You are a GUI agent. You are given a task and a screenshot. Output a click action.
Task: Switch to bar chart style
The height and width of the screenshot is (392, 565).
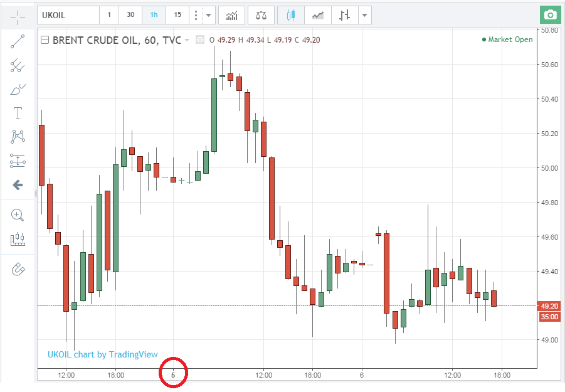coord(344,15)
